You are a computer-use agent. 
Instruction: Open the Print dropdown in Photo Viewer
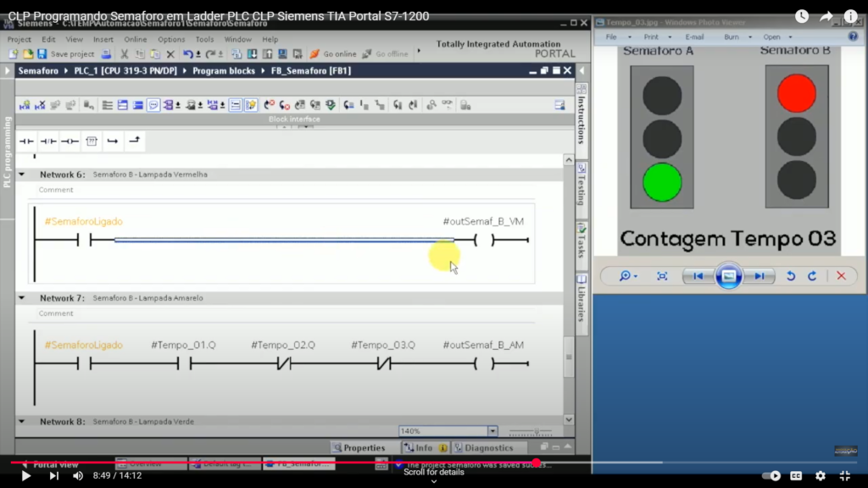(x=657, y=37)
